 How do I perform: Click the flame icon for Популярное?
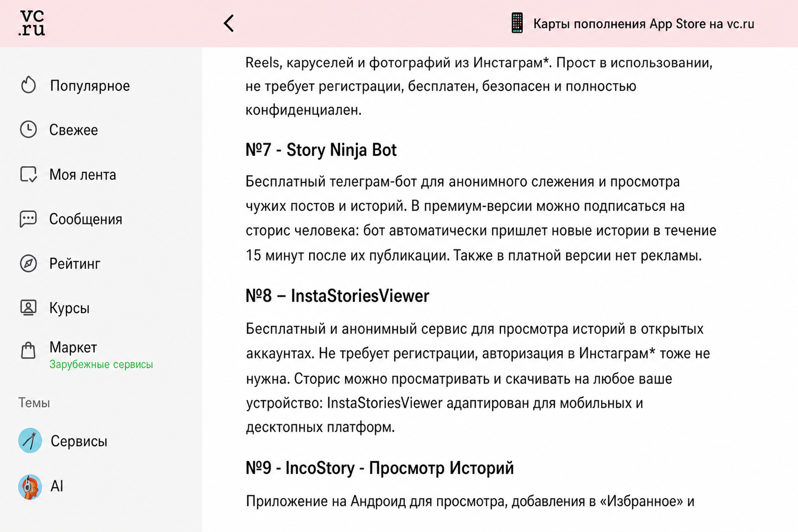(x=29, y=85)
